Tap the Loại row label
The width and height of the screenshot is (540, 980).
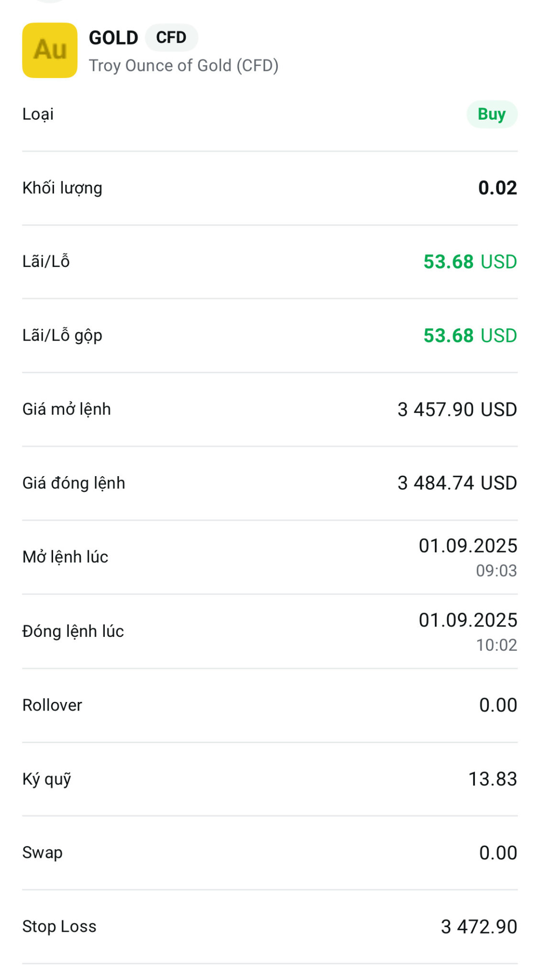[38, 114]
